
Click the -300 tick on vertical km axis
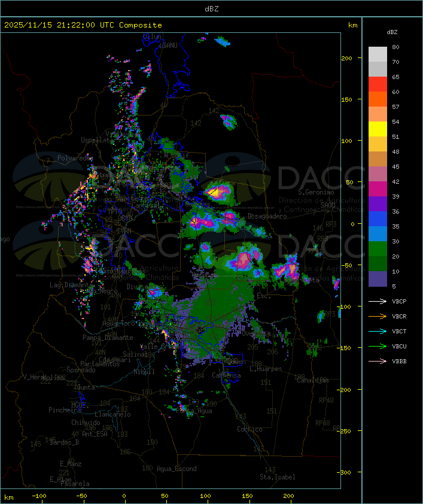[x=345, y=472]
